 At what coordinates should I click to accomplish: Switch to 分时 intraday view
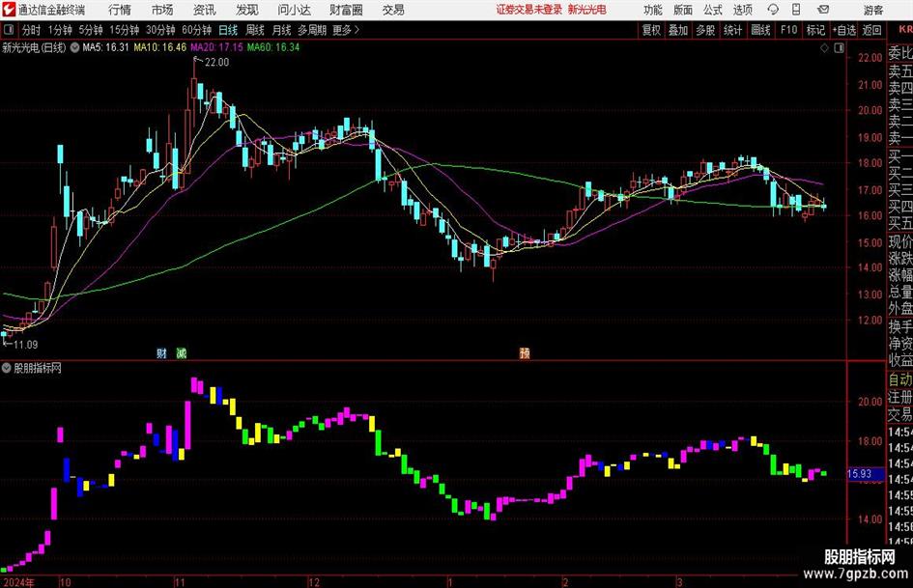[31, 30]
